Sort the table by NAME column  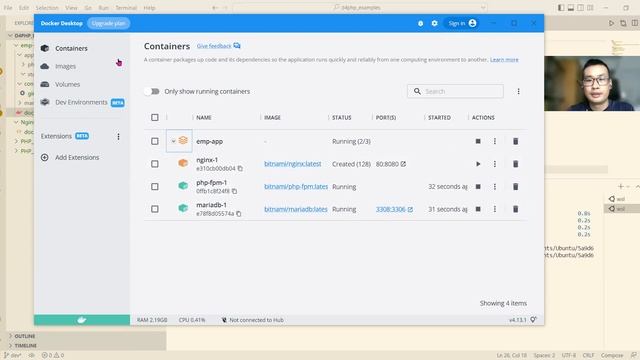coord(204,118)
